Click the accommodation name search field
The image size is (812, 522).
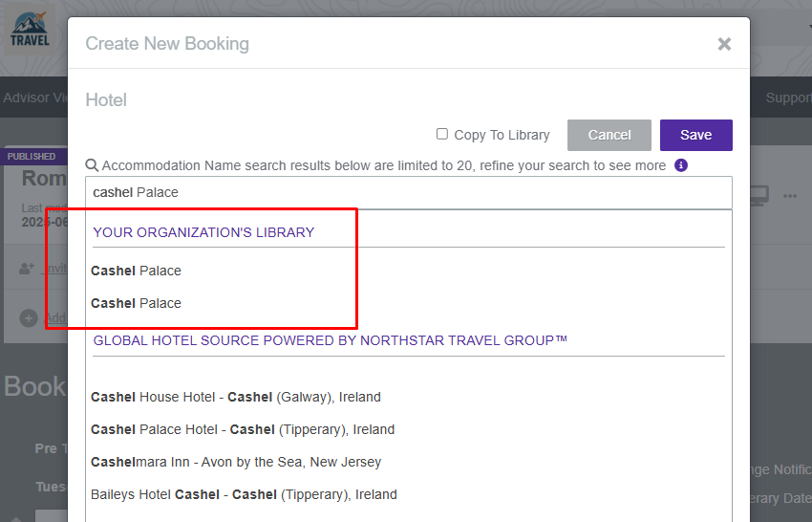pos(409,192)
